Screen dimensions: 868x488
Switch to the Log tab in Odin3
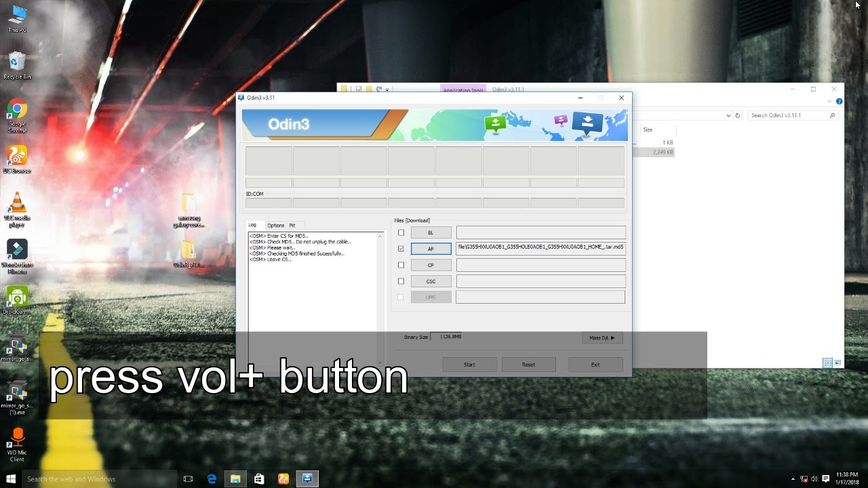[252, 225]
